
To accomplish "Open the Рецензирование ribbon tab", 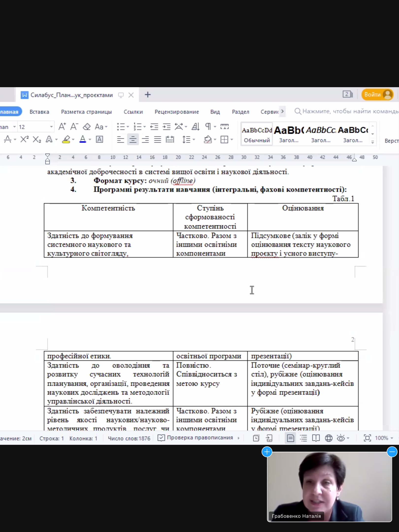I will (x=177, y=112).
